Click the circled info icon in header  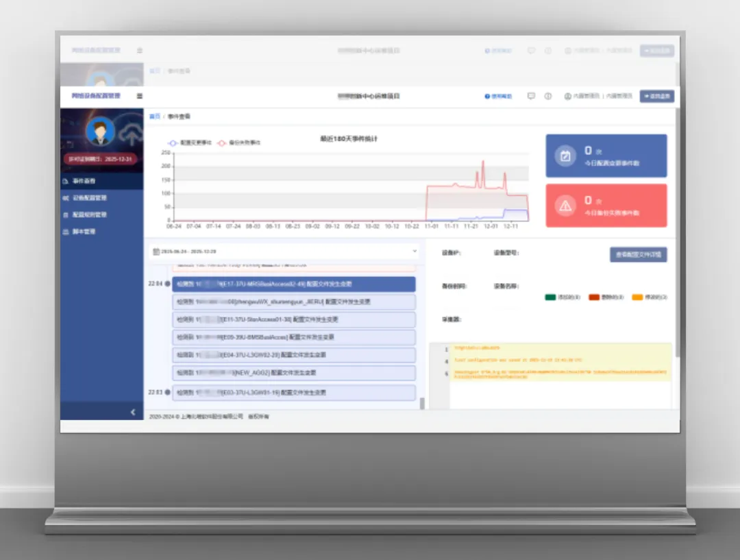point(548,96)
